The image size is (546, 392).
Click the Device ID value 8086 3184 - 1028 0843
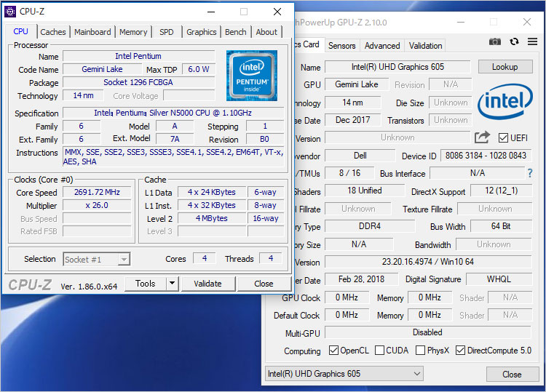[486, 156]
